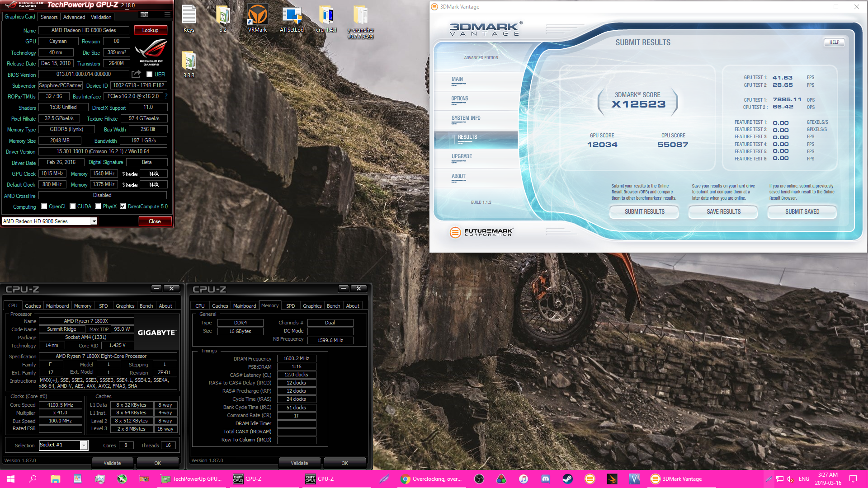The image size is (868, 488).
Task: Select ABOUT in the 3DMark Vantage sidebar
Action: tap(476, 178)
